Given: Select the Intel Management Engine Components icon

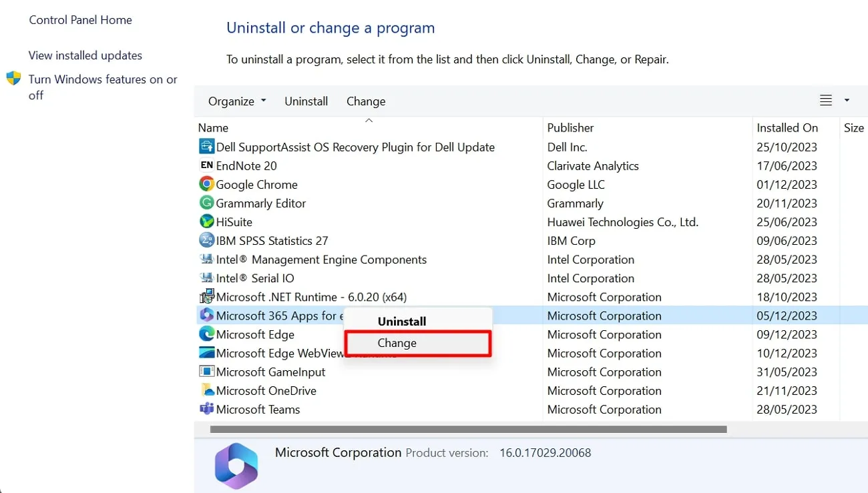Looking at the screenshot, I should [206, 260].
